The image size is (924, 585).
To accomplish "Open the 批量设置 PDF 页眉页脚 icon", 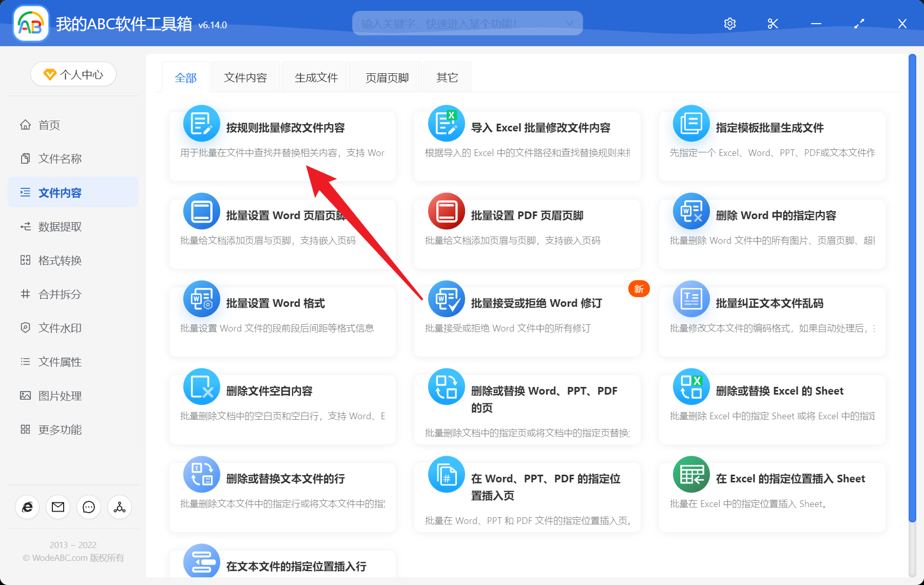I will coord(446,211).
